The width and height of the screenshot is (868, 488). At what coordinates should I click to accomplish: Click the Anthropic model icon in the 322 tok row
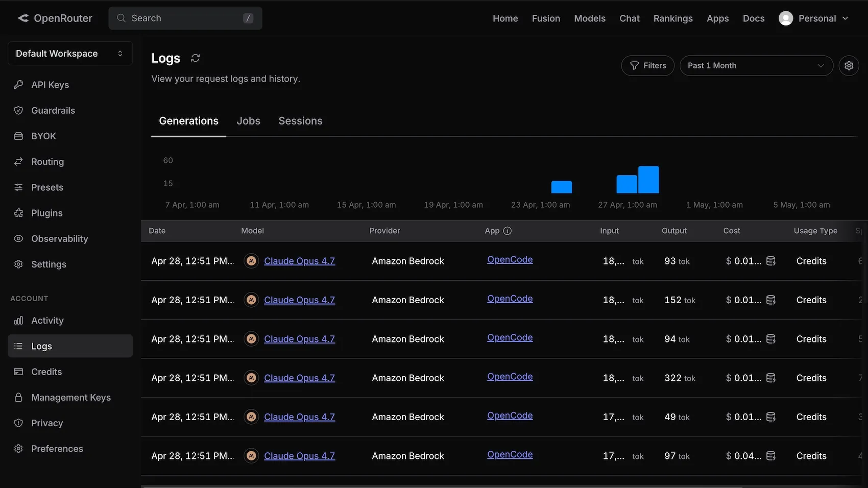tap(251, 378)
